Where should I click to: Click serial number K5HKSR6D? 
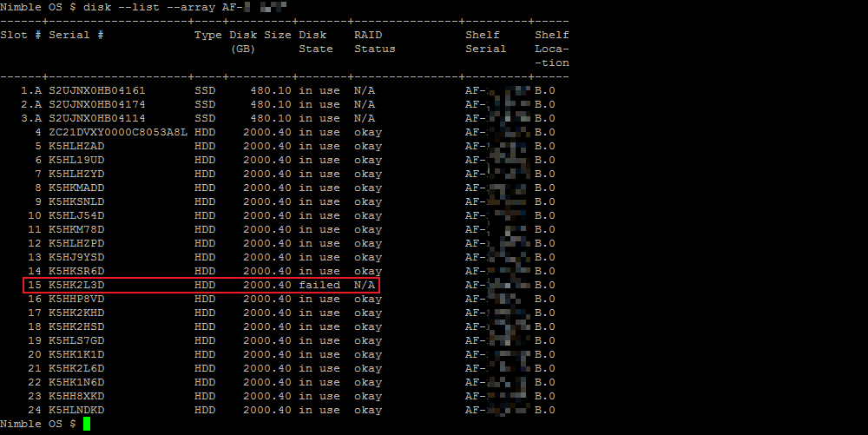[x=76, y=271]
